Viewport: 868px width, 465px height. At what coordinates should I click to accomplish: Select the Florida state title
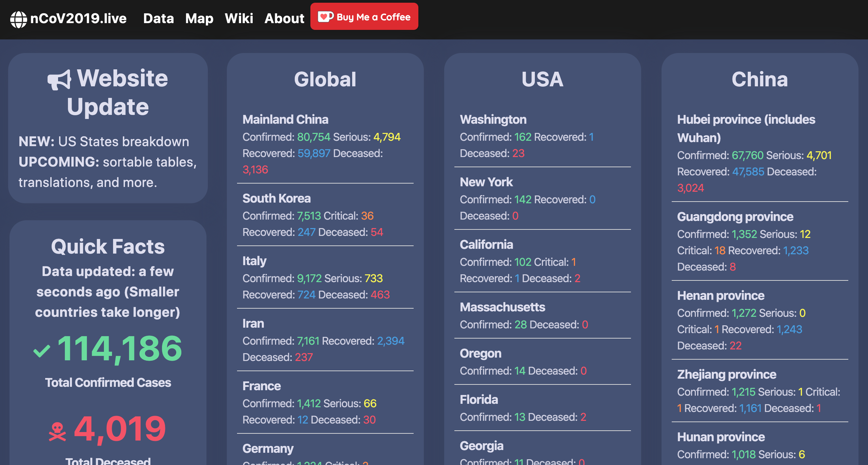(x=479, y=399)
